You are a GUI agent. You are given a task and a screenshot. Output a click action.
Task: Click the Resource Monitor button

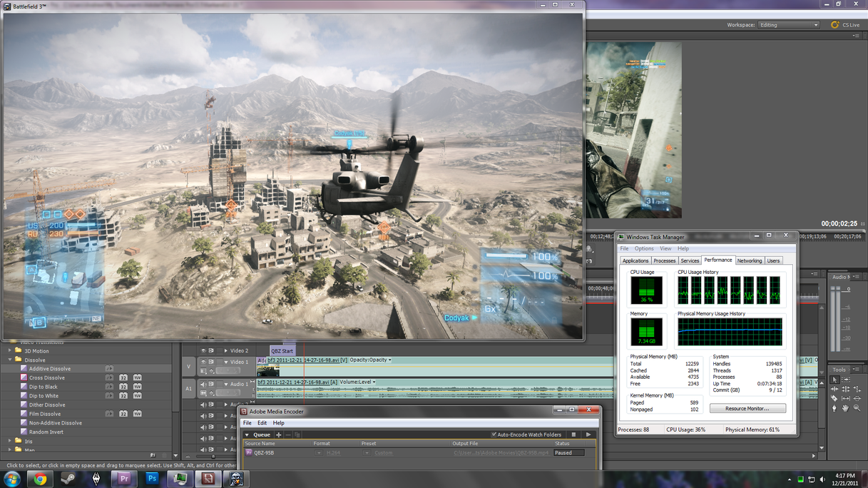(747, 409)
